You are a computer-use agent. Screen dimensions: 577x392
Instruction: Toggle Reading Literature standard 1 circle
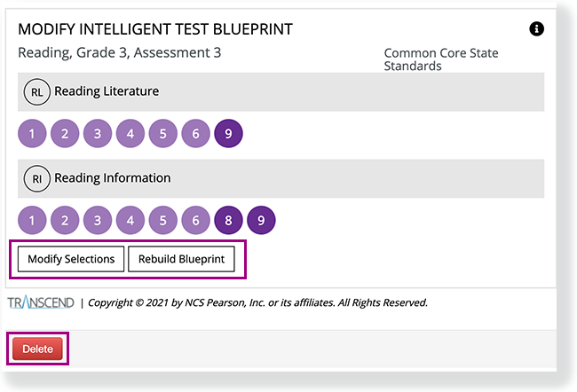[x=32, y=134]
